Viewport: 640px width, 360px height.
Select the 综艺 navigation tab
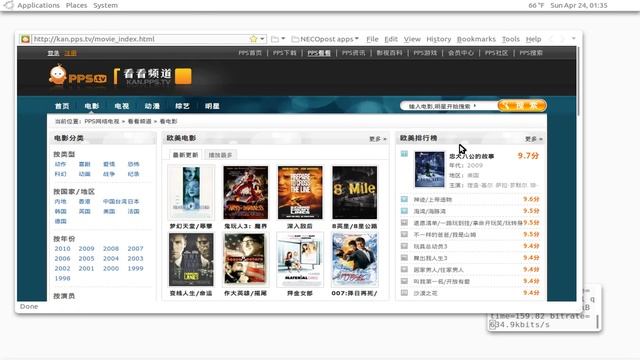[x=182, y=106]
